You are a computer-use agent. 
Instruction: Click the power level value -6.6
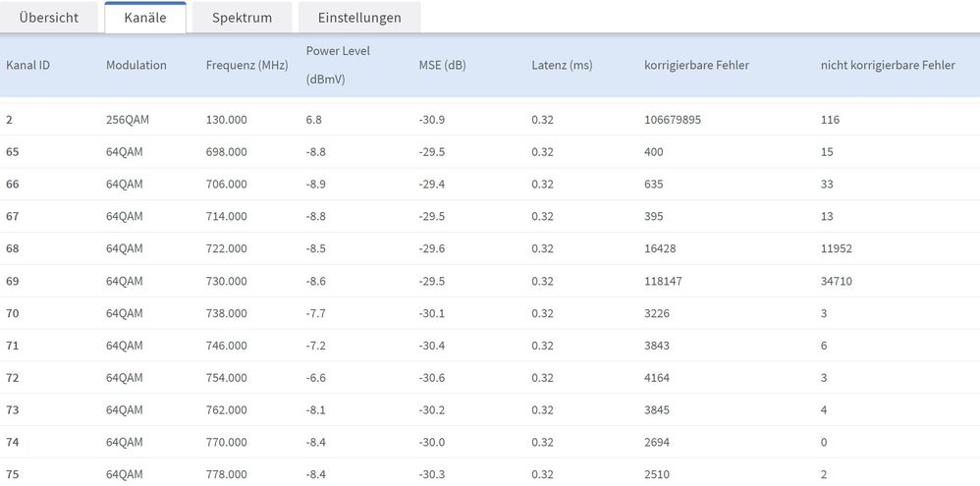315,379
